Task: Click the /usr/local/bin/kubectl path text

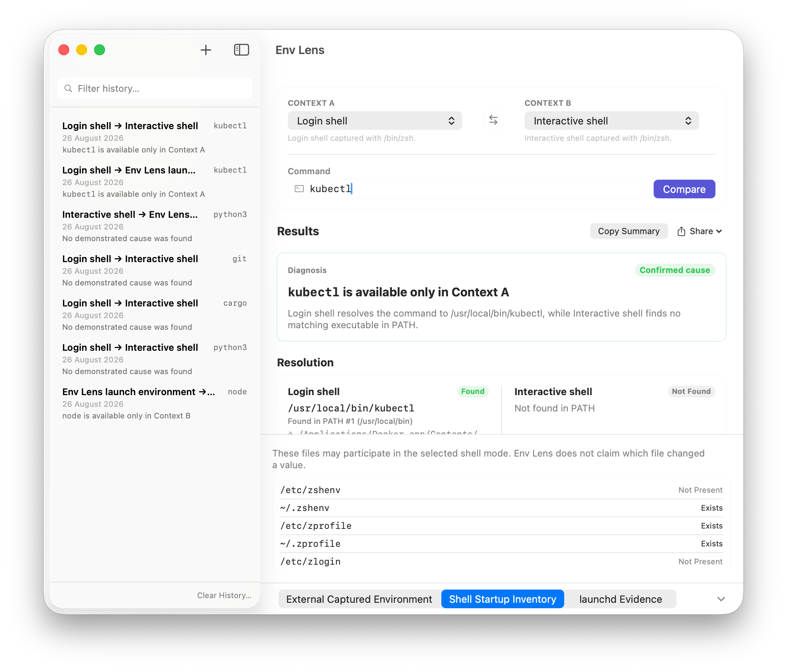Action: pyautogui.click(x=351, y=408)
